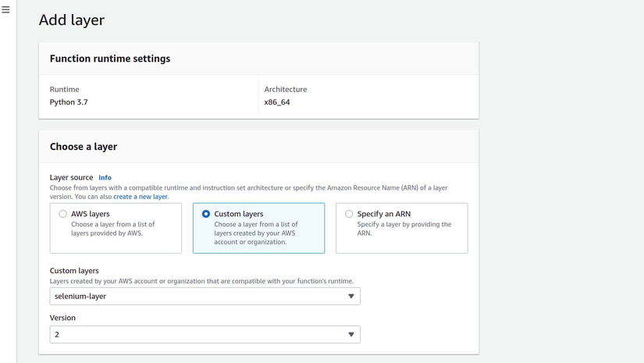
Task: Click the 'Custom layers' field label above dropdown
Action: (x=74, y=271)
